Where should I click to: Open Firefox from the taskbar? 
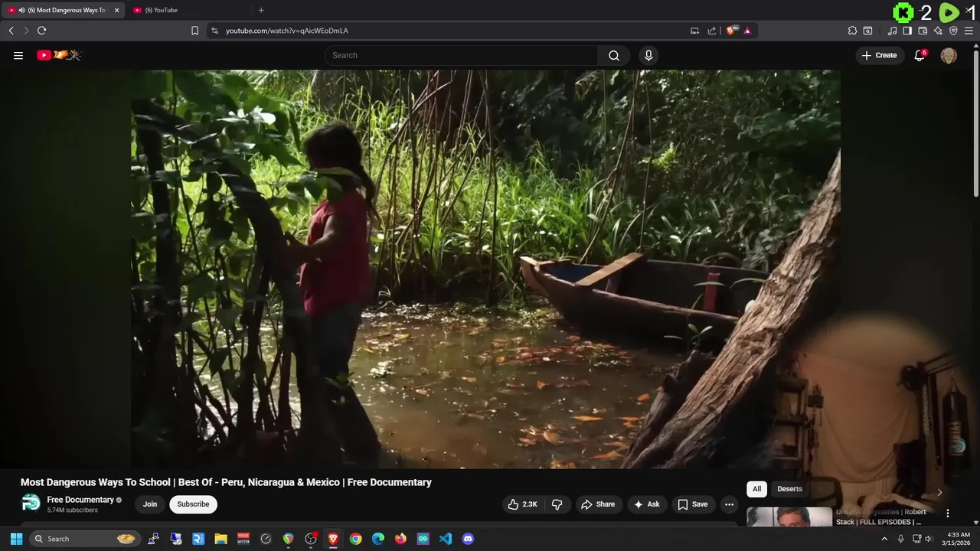click(400, 539)
